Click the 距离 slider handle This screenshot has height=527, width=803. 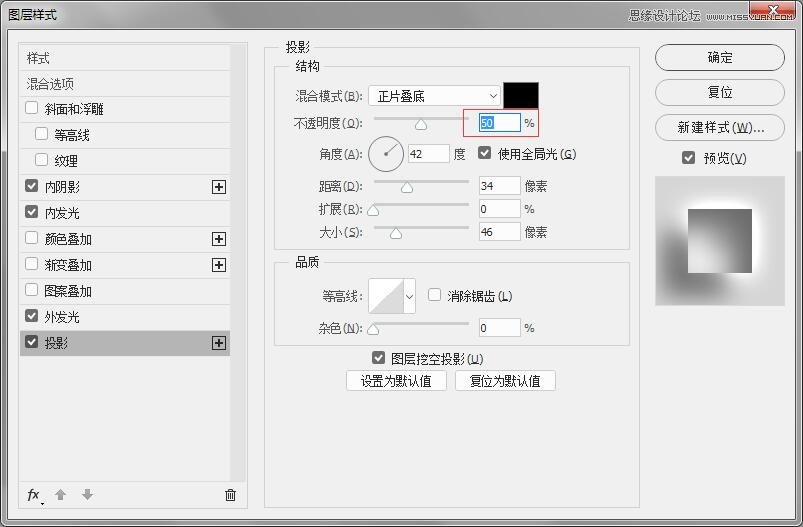tap(407, 187)
